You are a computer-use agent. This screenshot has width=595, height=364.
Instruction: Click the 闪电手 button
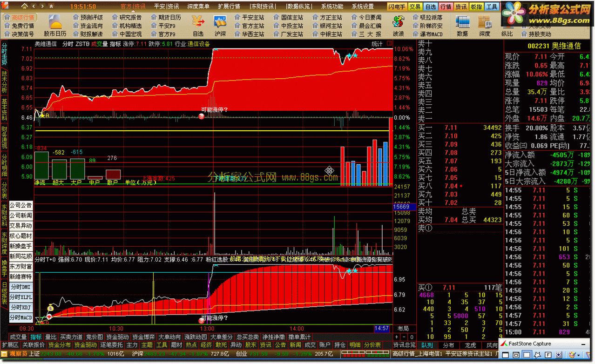[x=397, y=7]
